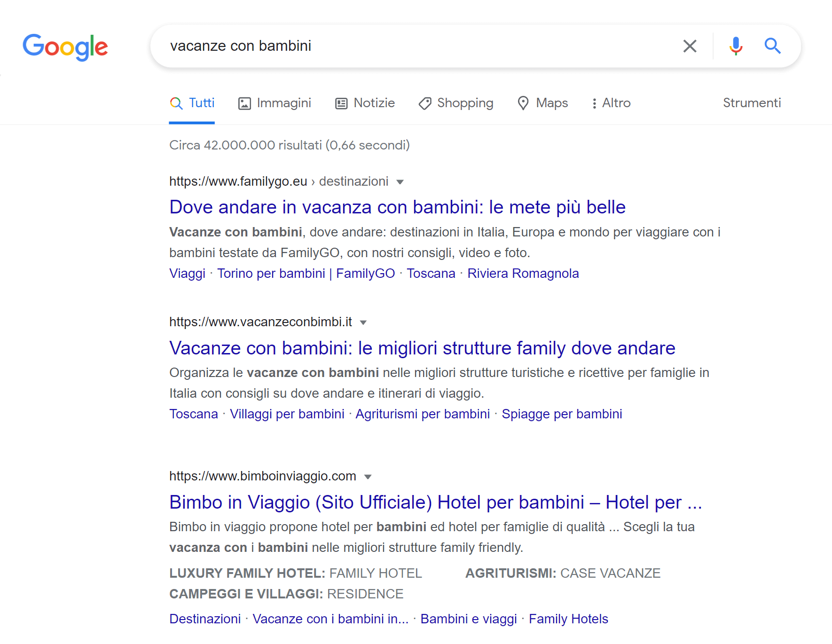Click the Destinazioni sitelink

tap(205, 619)
